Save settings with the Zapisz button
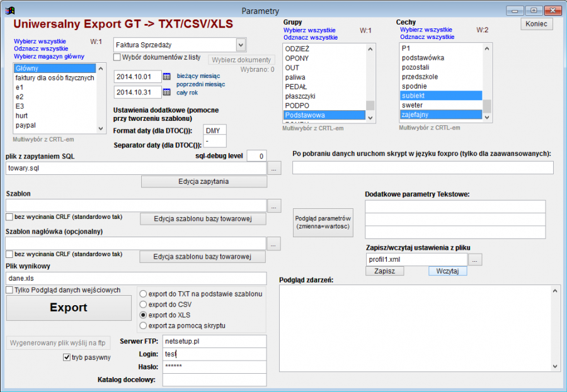567x392 pixels. pos(384,271)
